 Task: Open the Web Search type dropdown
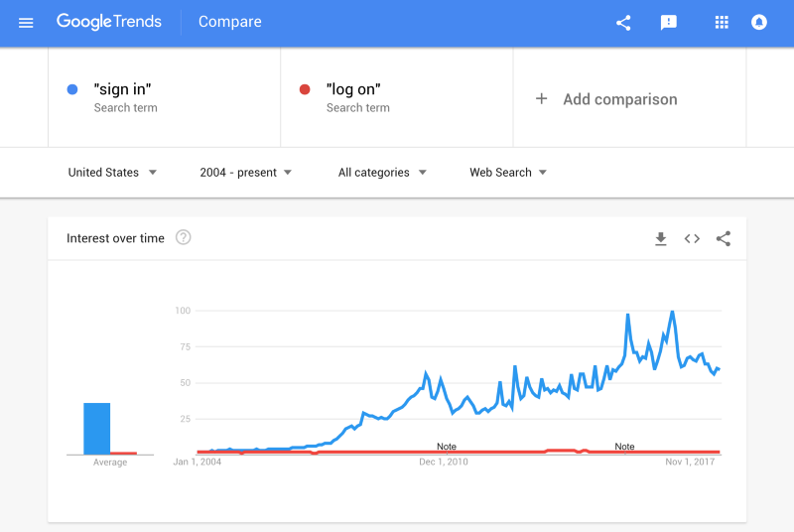(508, 173)
